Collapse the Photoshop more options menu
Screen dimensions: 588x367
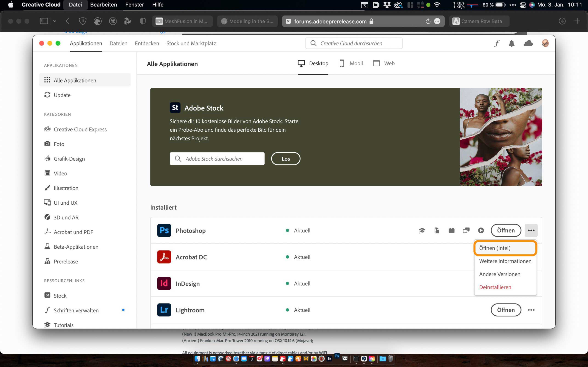[x=531, y=230]
